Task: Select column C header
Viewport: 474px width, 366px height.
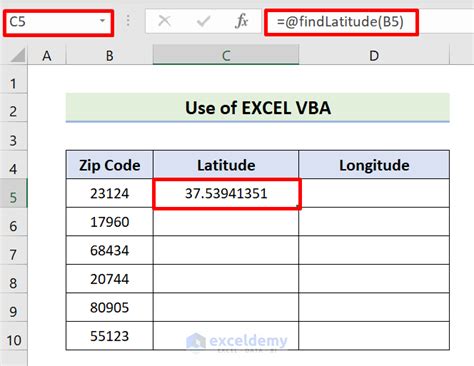Action: pos(226,55)
